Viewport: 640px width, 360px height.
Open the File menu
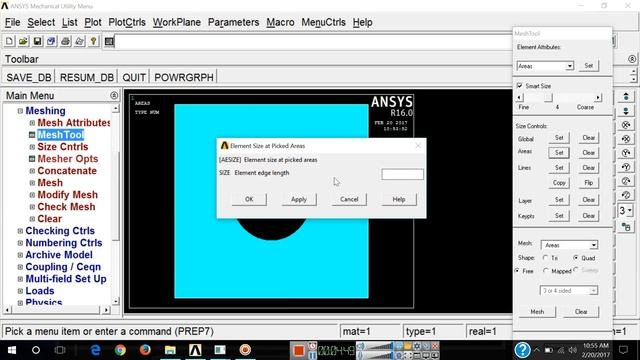pyautogui.click(x=13, y=22)
